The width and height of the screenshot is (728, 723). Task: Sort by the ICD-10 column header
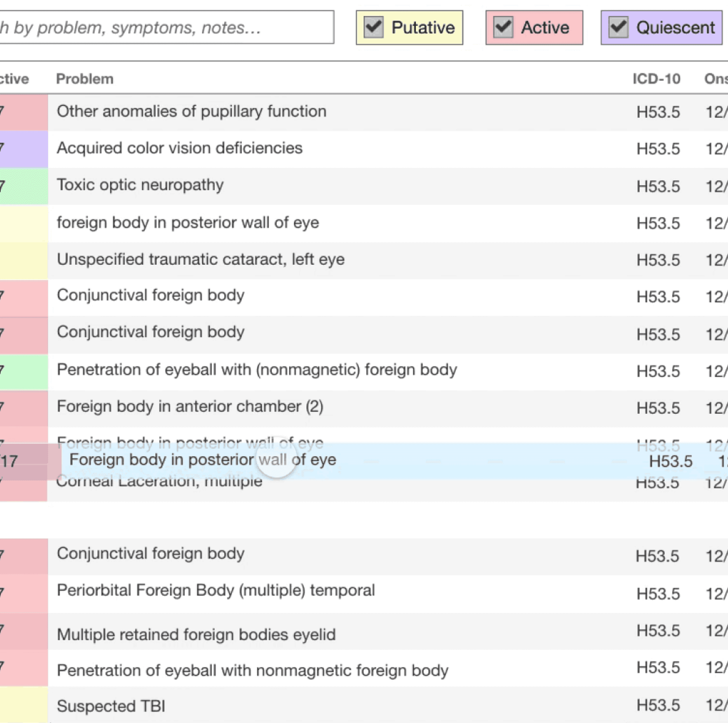pos(656,79)
